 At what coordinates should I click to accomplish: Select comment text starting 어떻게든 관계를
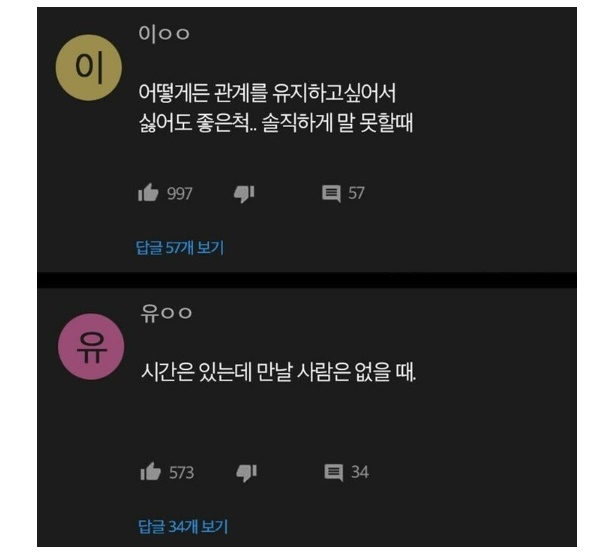[x=267, y=93]
